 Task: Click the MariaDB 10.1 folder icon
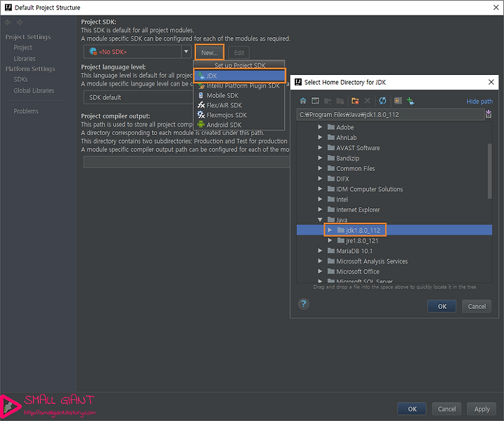click(x=331, y=251)
